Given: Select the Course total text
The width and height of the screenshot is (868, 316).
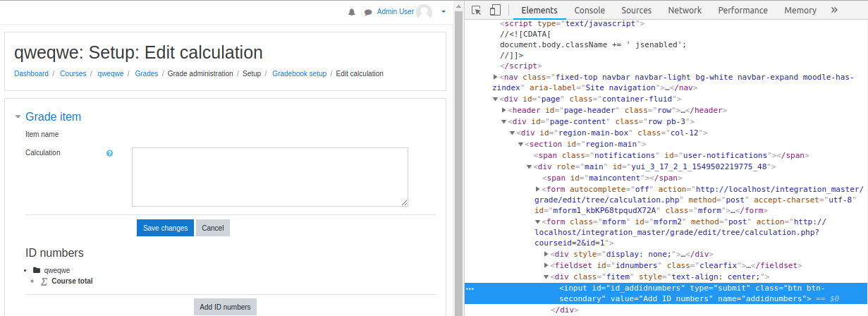Looking at the screenshot, I should [x=72, y=281].
